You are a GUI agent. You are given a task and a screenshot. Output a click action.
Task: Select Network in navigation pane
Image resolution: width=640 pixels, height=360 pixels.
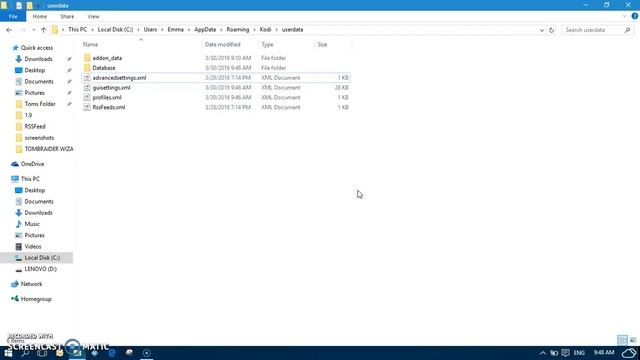[x=31, y=284]
